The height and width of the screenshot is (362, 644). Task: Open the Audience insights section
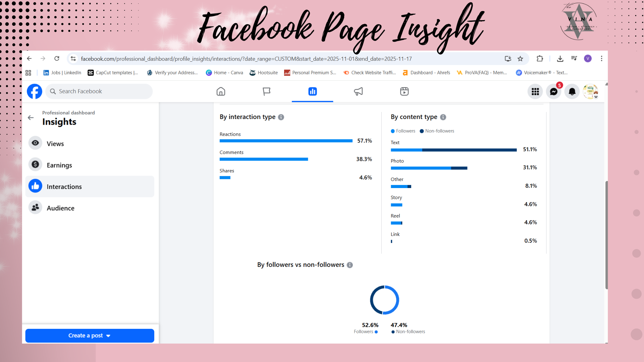pyautogui.click(x=60, y=208)
